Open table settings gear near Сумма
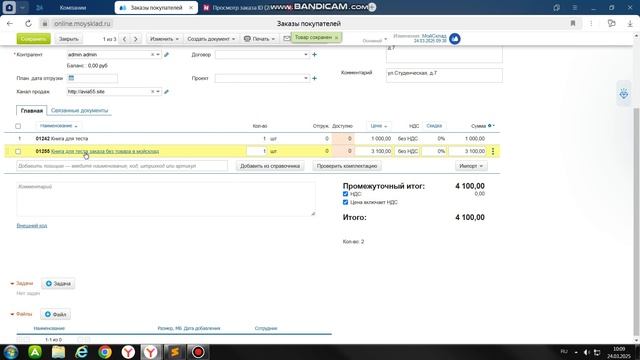 click(491, 126)
